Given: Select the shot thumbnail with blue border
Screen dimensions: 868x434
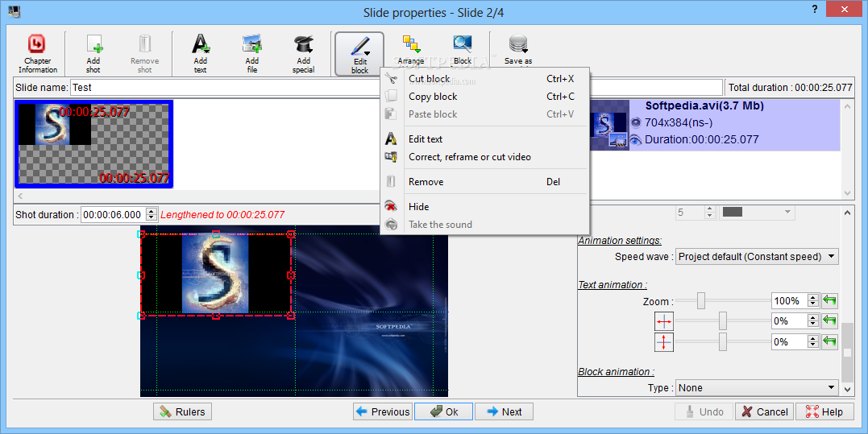Looking at the screenshot, I should click(94, 144).
